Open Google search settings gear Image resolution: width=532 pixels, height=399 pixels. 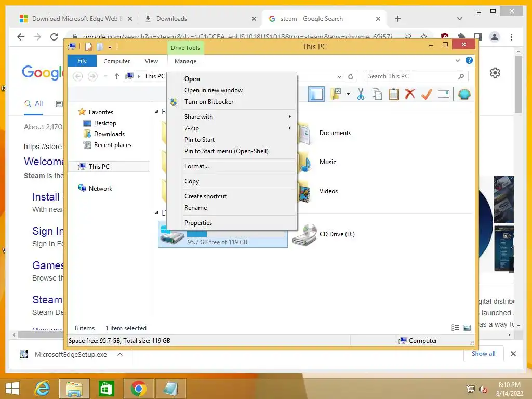pos(495,73)
